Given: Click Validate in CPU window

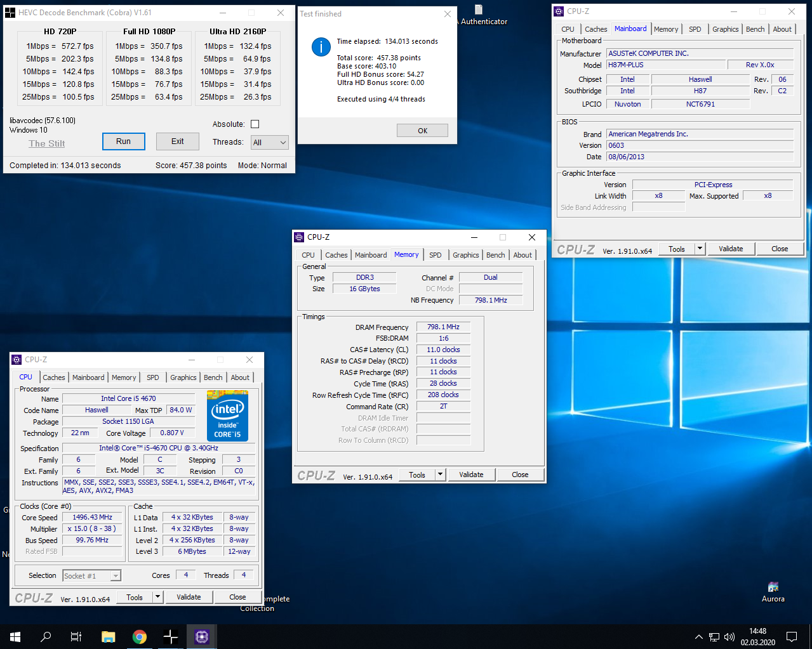Looking at the screenshot, I should [x=189, y=597].
